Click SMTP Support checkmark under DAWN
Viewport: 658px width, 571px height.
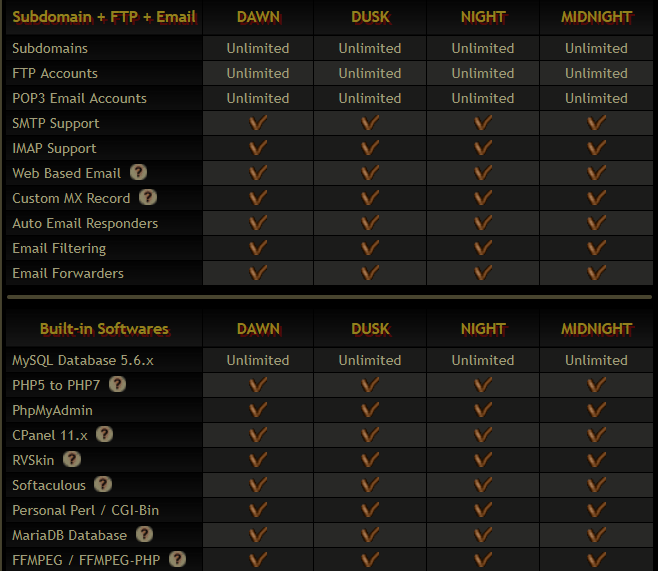point(258,123)
